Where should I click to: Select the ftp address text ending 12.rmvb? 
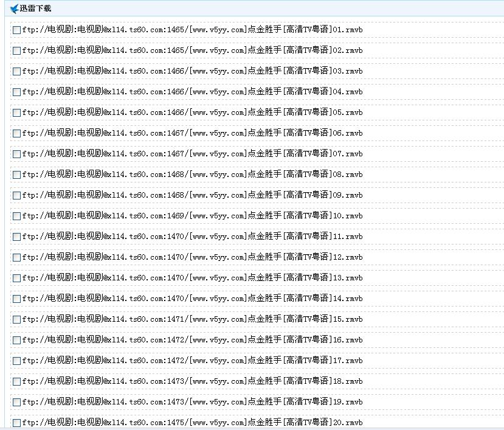tap(193, 257)
